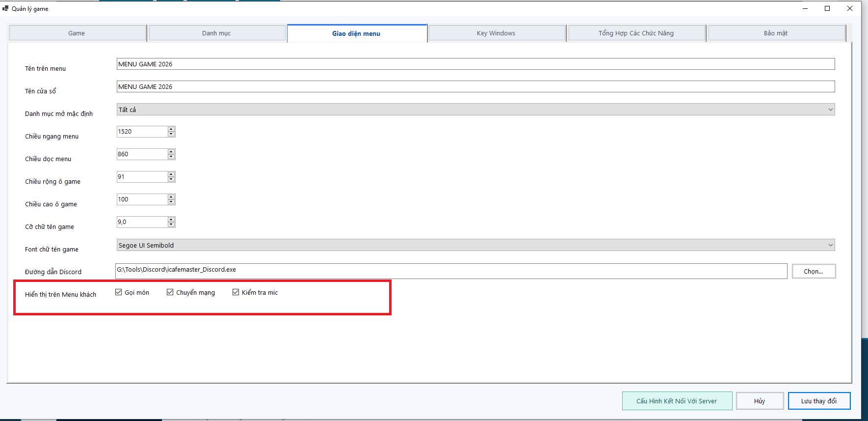This screenshot has height=421, width=868.
Task: Uncheck the Chuyển mạng option
Action: coord(170,292)
